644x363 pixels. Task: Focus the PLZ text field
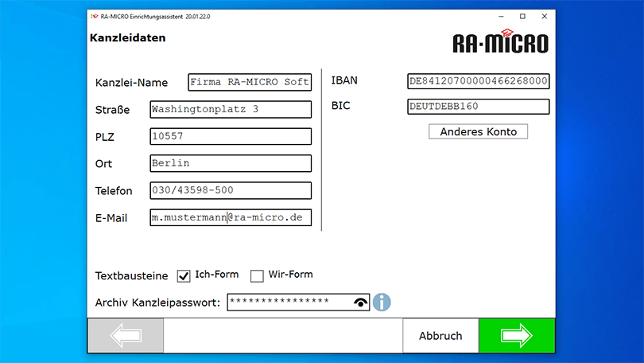pos(231,136)
